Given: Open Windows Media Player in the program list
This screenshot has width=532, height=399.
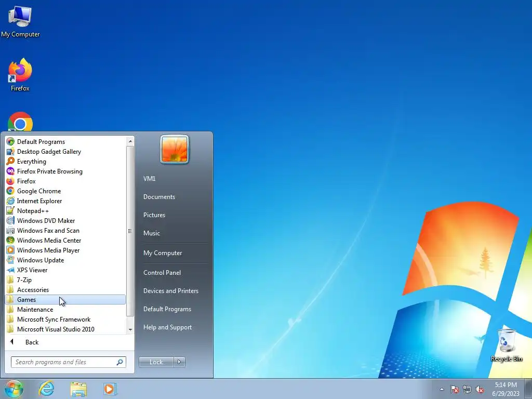Looking at the screenshot, I should [65, 250].
